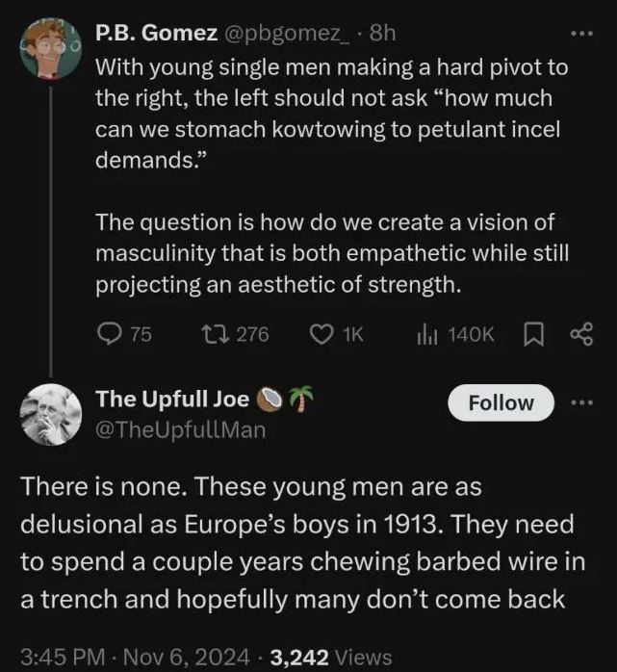This screenshot has width=617, height=672.
Task: Click the P.B. Gomez display name
Action: (153, 34)
